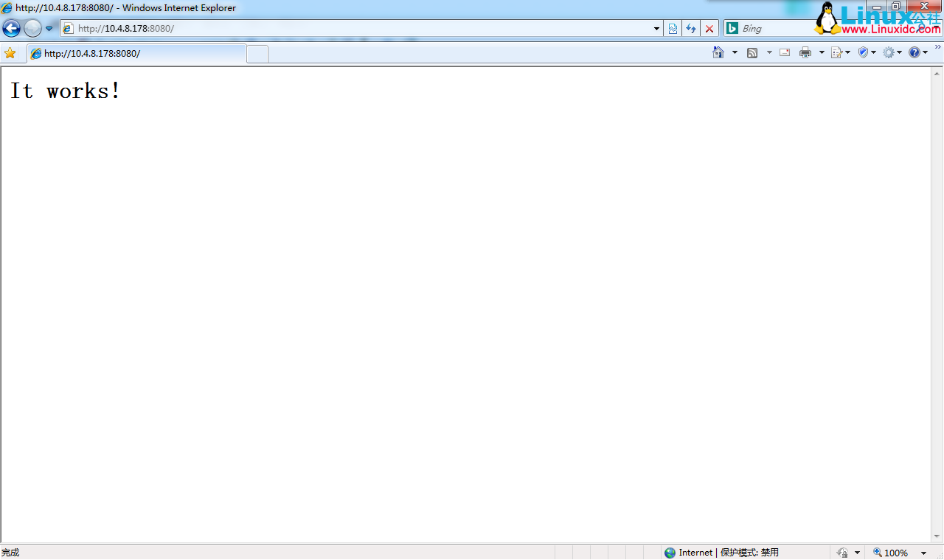Open the Print options dropdown arrow
The height and width of the screenshot is (560, 944).
click(821, 52)
